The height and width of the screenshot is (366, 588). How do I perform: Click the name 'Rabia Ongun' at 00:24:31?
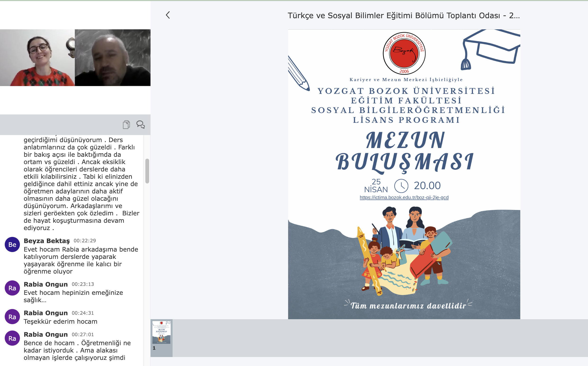point(46,313)
